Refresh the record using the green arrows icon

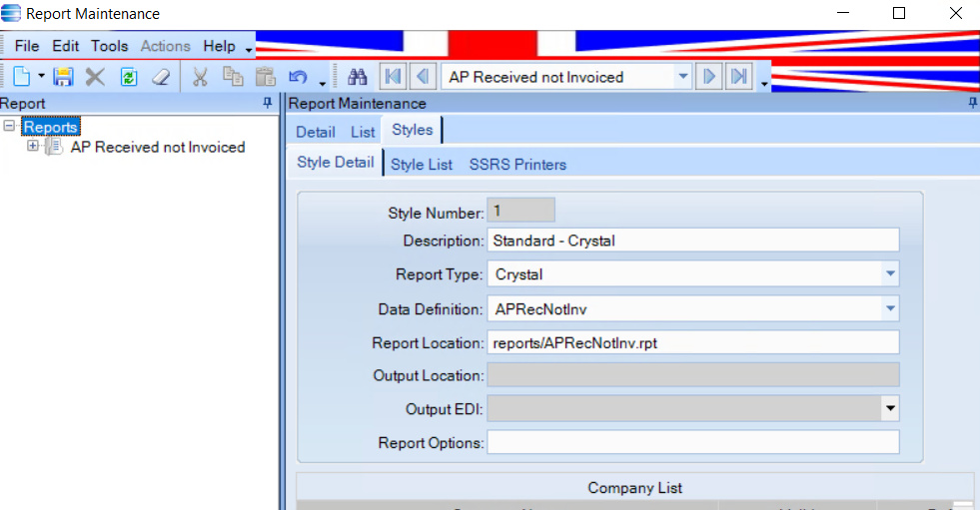[129, 77]
